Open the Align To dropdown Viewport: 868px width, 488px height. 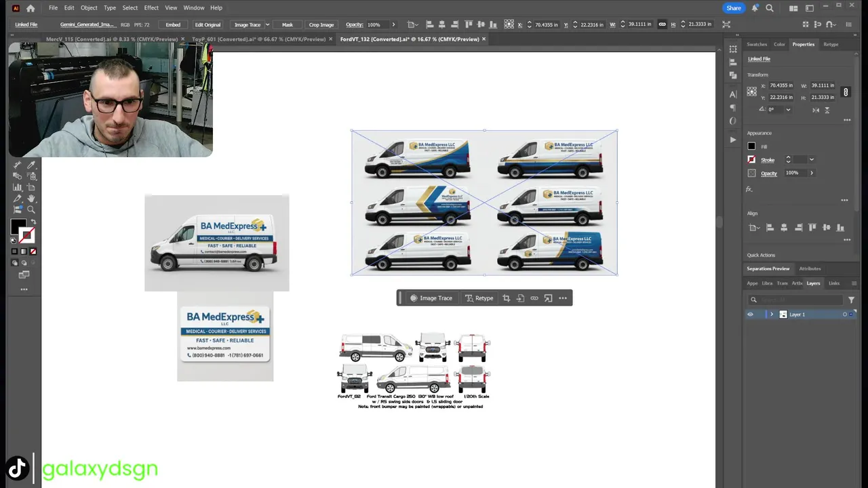[x=754, y=228]
